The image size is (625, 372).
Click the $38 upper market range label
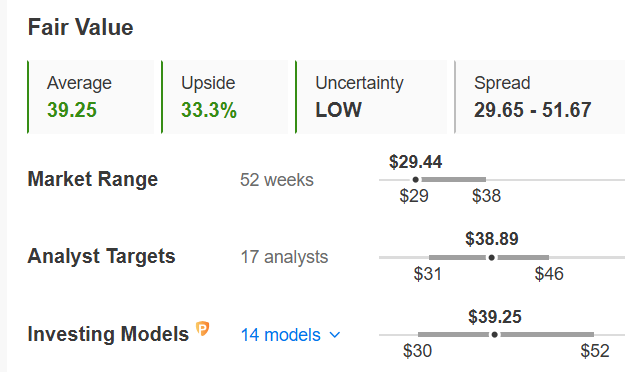tap(486, 196)
